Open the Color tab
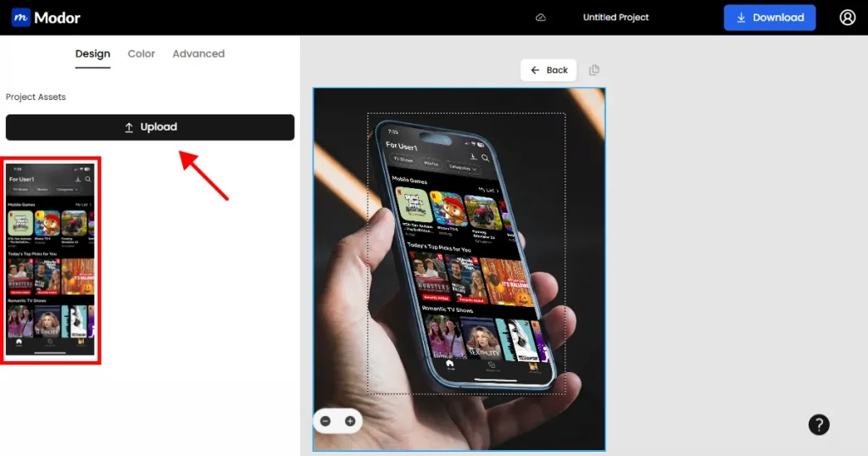 click(x=142, y=53)
